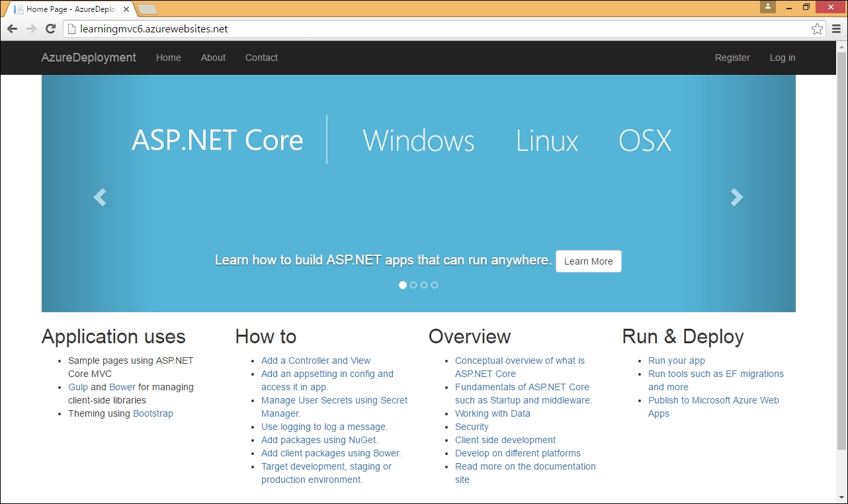This screenshot has height=504, width=848.
Task: Open the Bootstrap theming link
Action: [x=153, y=413]
